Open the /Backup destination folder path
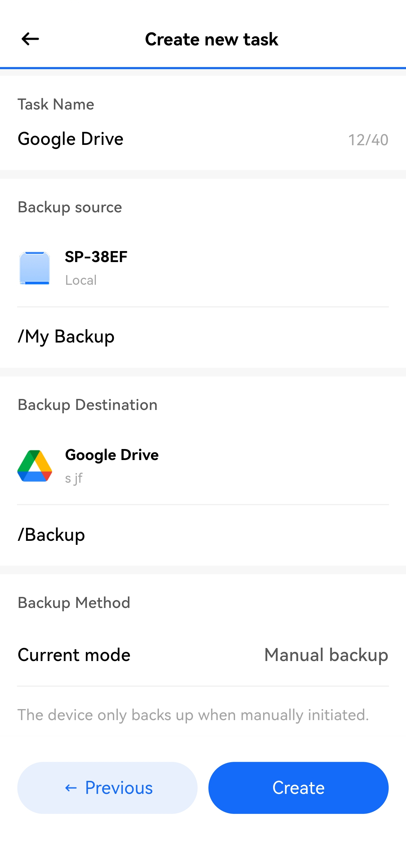Screen dimensions: 406x868 pos(51,534)
